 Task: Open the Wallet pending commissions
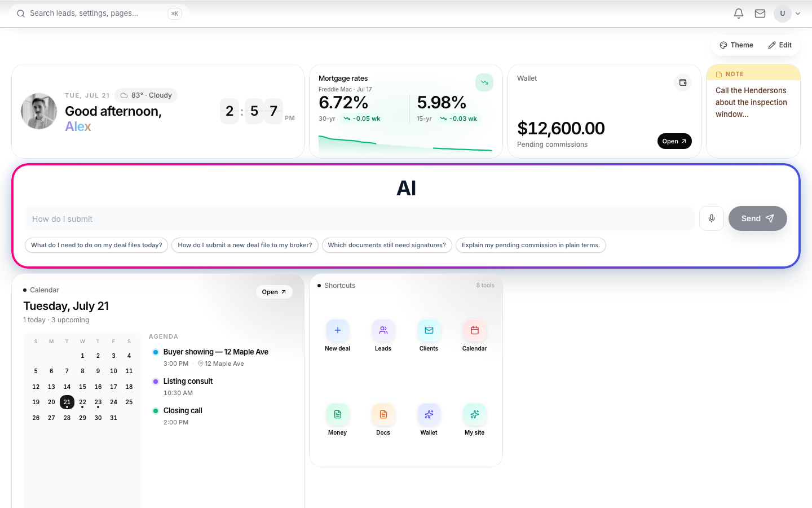[x=674, y=141]
